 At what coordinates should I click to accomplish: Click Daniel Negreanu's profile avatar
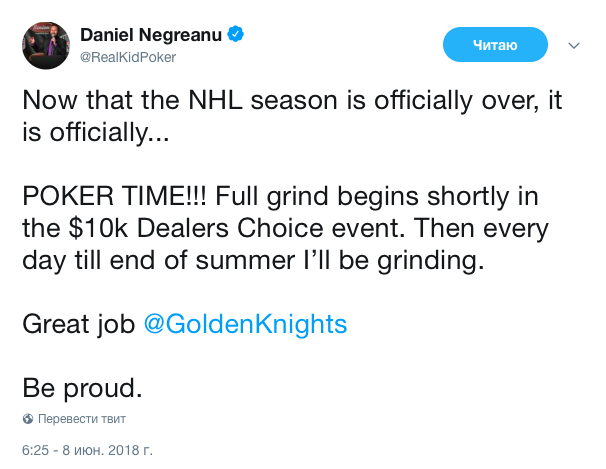click(x=45, y=44)
